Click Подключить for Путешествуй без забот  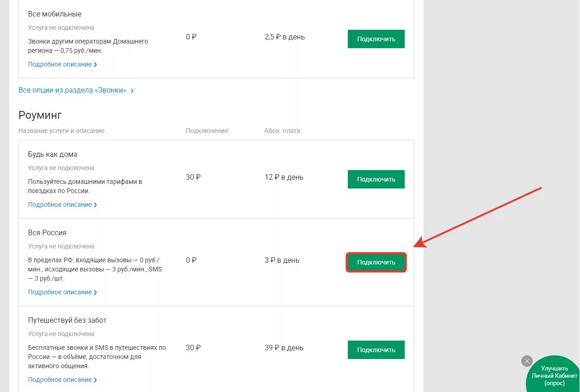376,350
